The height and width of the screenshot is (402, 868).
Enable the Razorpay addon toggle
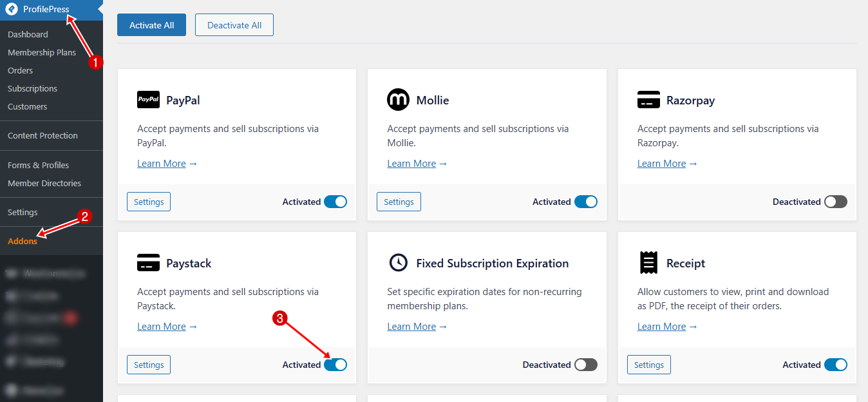click(x=836, y=202)
